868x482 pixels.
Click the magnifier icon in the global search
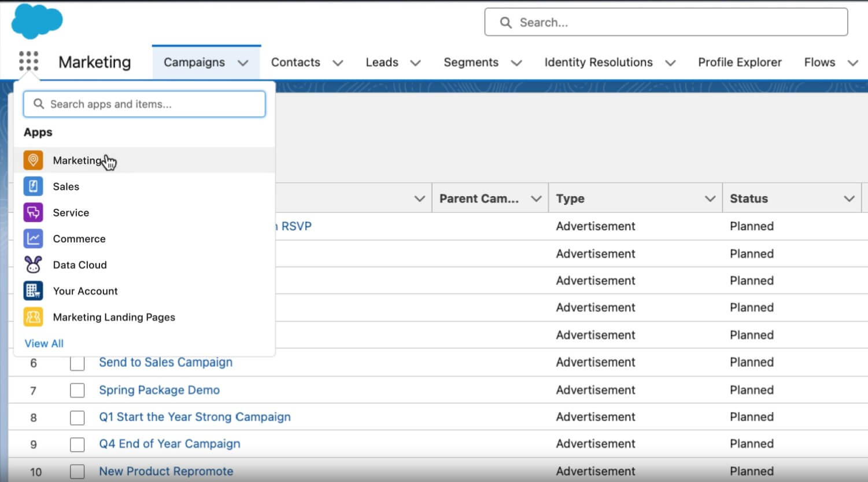coord(506,23)
